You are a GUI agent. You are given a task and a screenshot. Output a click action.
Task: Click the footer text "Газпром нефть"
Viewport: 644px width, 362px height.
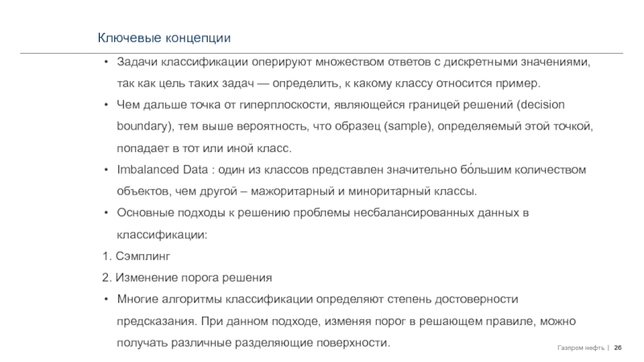[x=579, y=348]
